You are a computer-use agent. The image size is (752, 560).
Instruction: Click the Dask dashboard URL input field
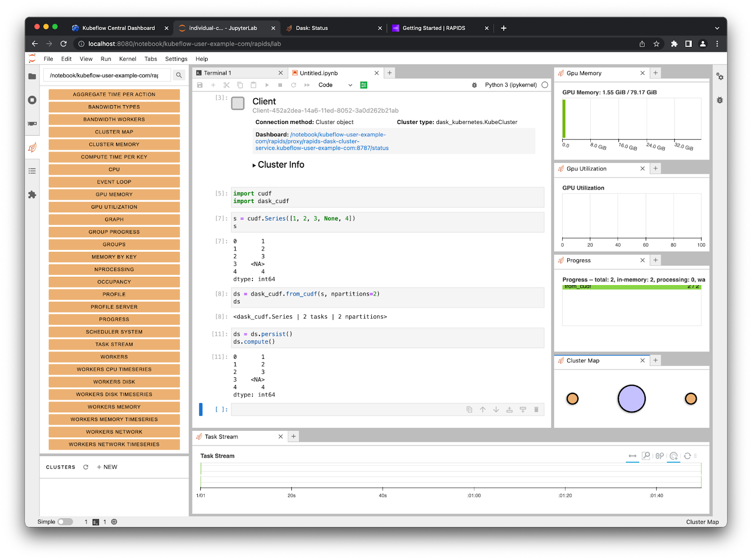(107, 75)
